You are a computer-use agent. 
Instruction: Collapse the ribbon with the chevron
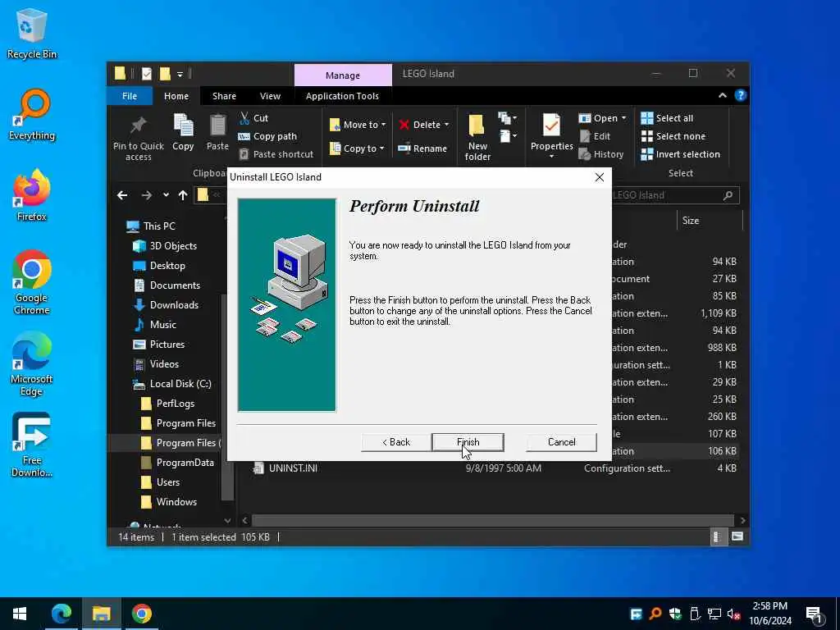click(x=722, y=95)
